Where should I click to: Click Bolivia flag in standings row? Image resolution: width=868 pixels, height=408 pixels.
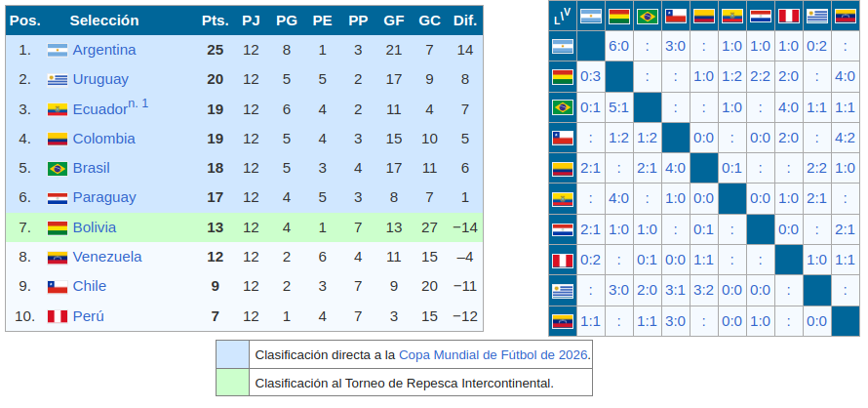[x=58, y=227]
